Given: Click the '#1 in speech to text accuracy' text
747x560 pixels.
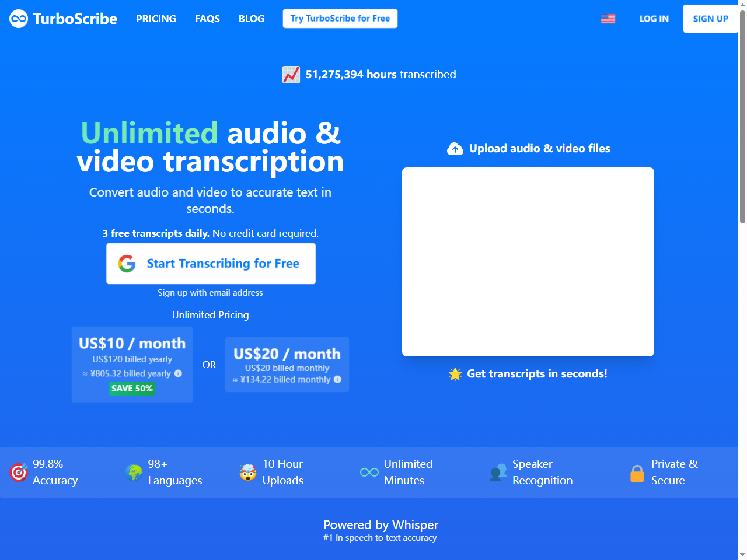Looking at the screenshot, I should click(x=380, y=538).
